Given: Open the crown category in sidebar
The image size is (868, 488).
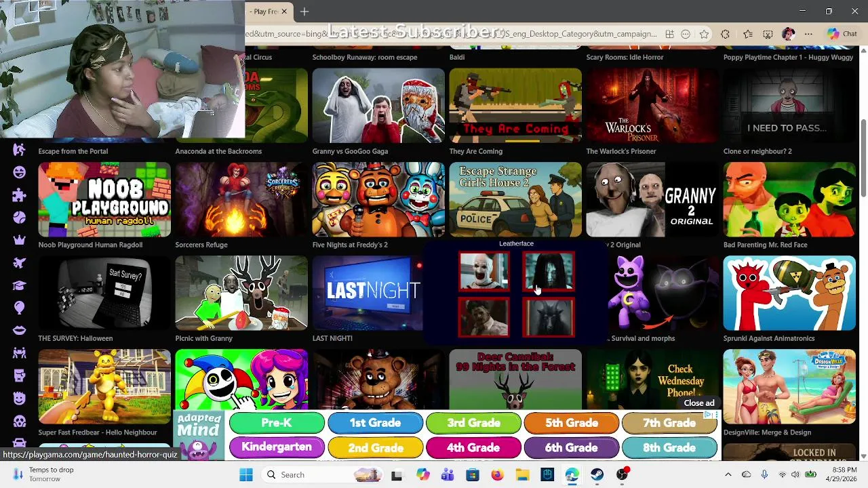Looking at the screenshot, I should [x=19, y=240].
